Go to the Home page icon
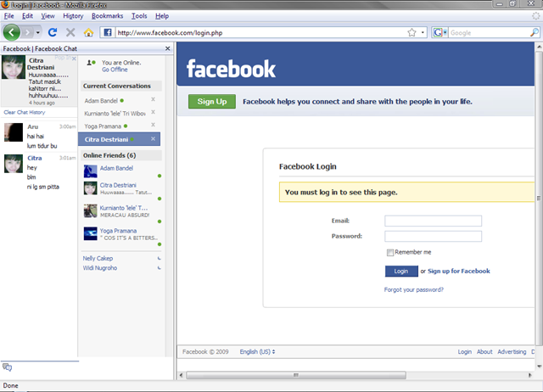This screenshot has height=392, width=543. (88, 32)
